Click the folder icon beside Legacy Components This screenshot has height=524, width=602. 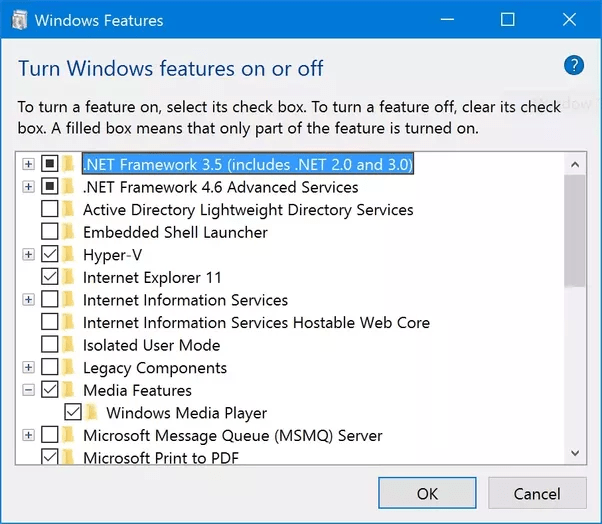[x=68, y=367]
